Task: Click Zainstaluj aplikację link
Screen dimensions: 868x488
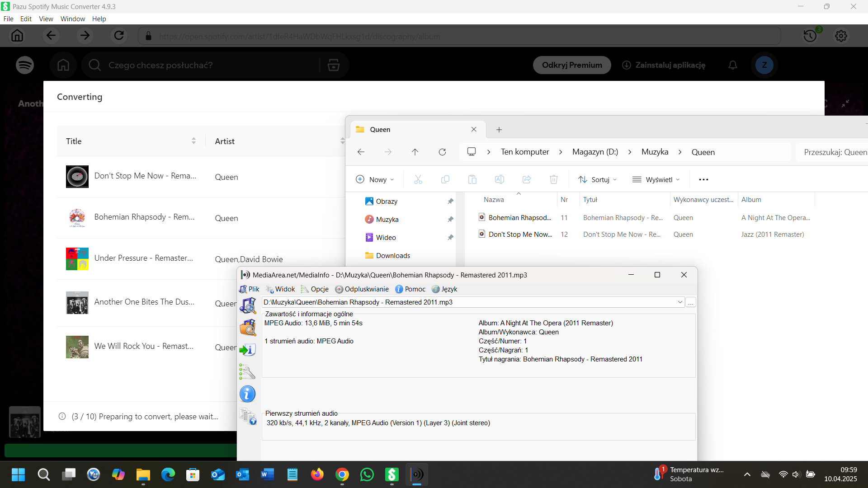Action: click(664, 65)
